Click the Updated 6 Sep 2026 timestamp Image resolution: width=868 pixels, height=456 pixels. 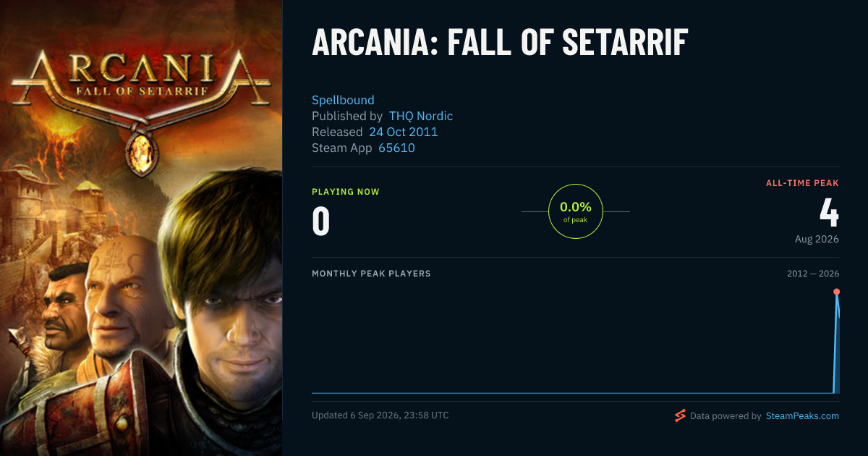[380, 415]
